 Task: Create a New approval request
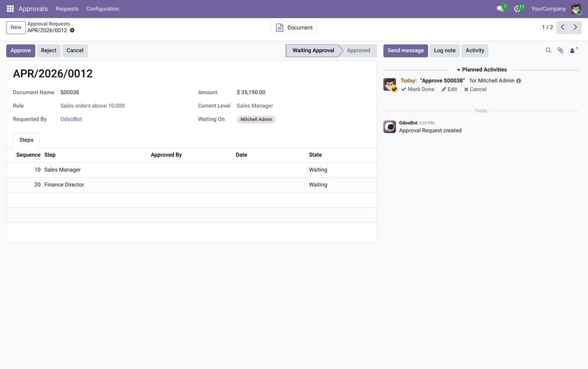pyautogui.click(x=16, y=28)
